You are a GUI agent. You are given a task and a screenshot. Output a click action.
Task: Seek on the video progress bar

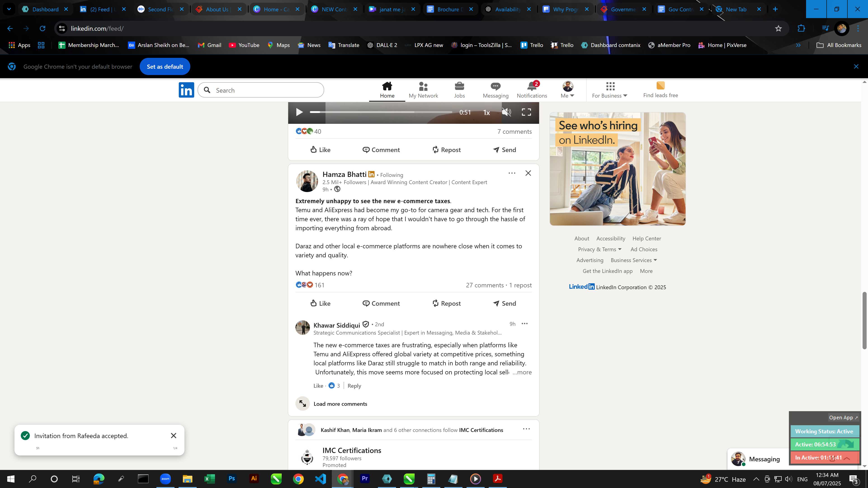point(381,112)
